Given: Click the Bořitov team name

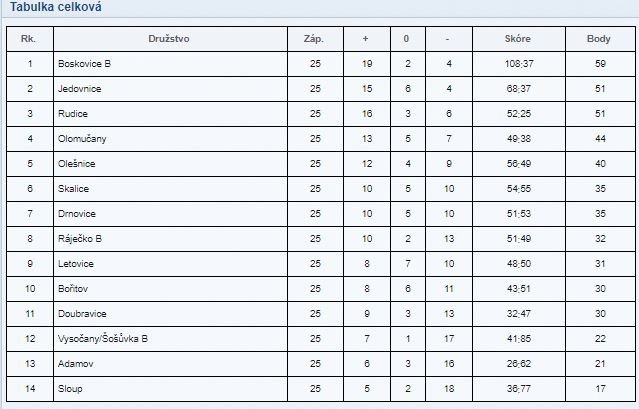Looking at the screenshot, I should pyautogui.click(x=73, y=289).
